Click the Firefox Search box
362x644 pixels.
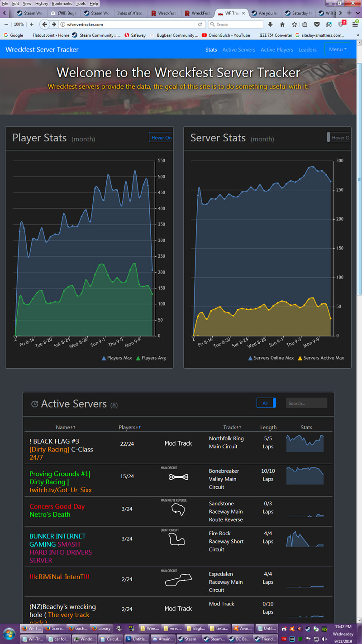click(236, 24)
